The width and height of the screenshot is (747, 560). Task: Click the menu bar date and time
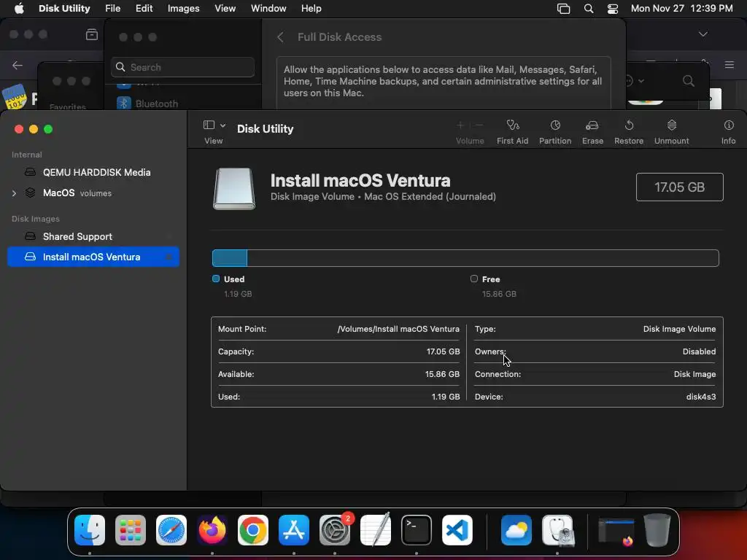point(682,9)
